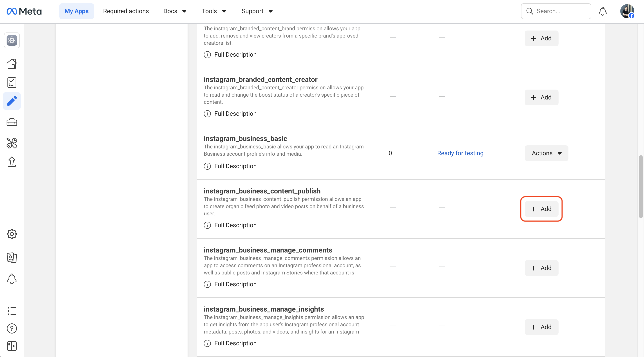Expand the Tools dropdown menu

(x=214, y=11)
